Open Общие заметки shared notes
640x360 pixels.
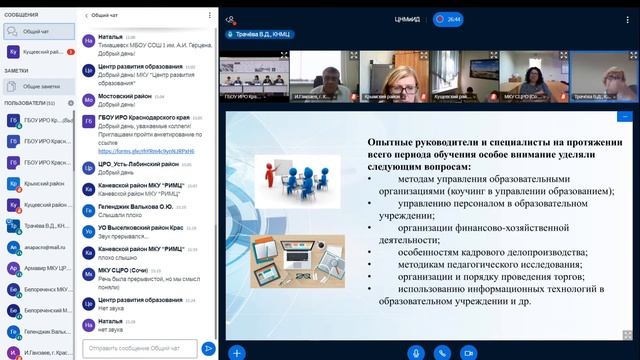tap(39, 87)
